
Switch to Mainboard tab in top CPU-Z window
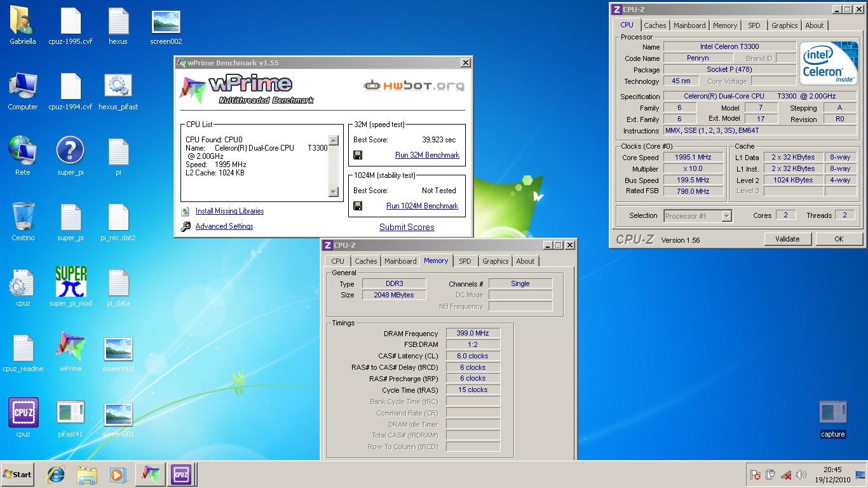tap(689, 25)
